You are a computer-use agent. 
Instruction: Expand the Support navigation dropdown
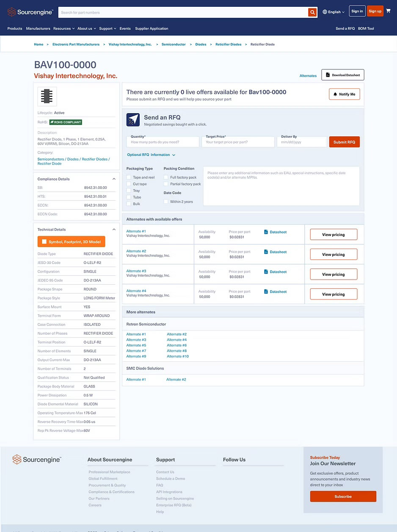tap(108, 28)
